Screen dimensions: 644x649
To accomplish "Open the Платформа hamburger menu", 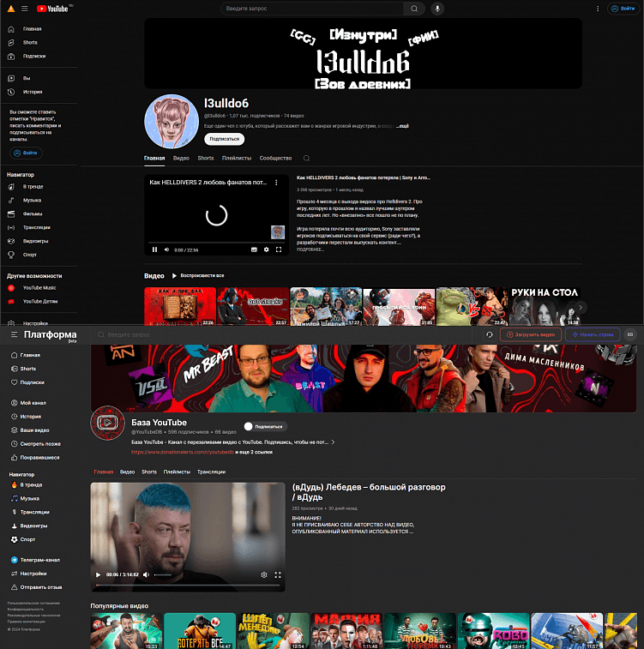I will click(x=14, y=334).
